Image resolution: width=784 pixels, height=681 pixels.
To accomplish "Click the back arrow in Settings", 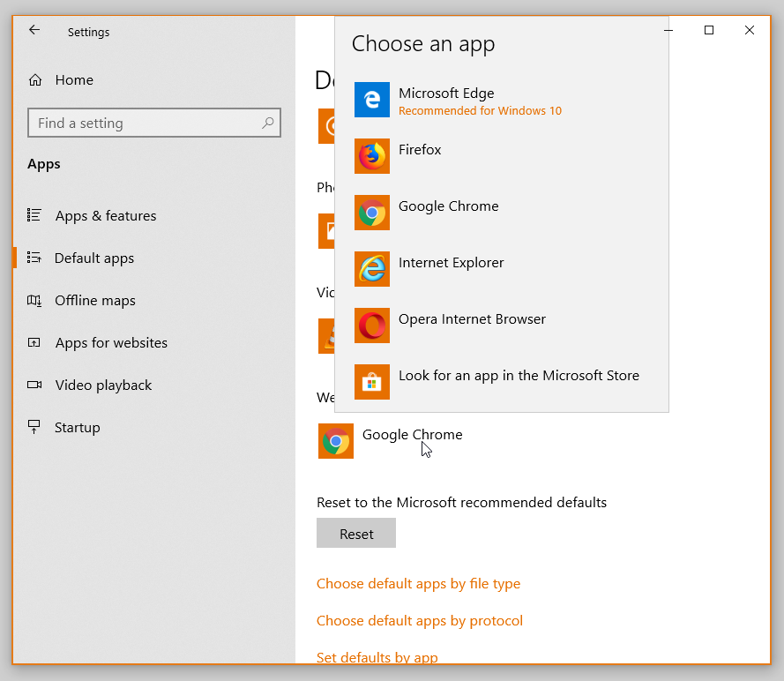I will pyautogui.click(x=34, y=30).
